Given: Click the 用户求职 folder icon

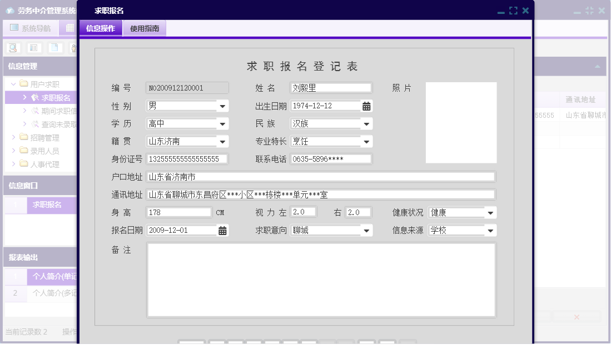Looking at the screenshot, I should tap(23, 83).
